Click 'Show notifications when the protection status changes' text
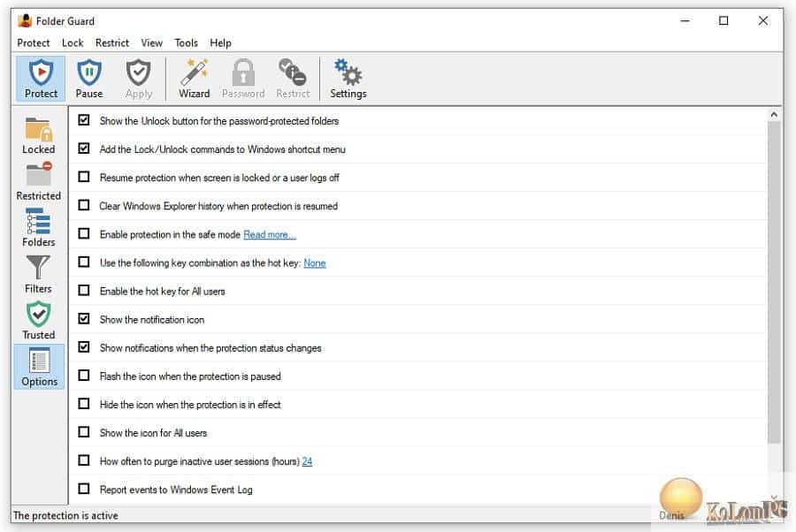 point(210,348)
